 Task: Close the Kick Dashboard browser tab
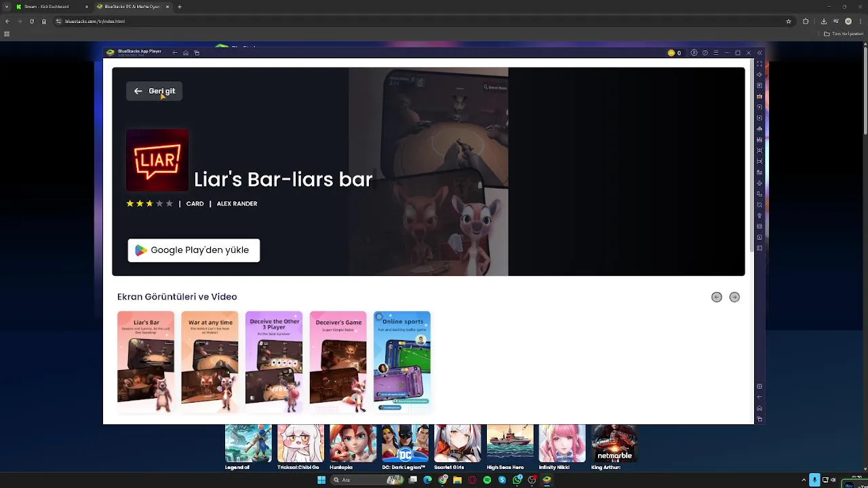pyautogui.click(x=86, y=7)
